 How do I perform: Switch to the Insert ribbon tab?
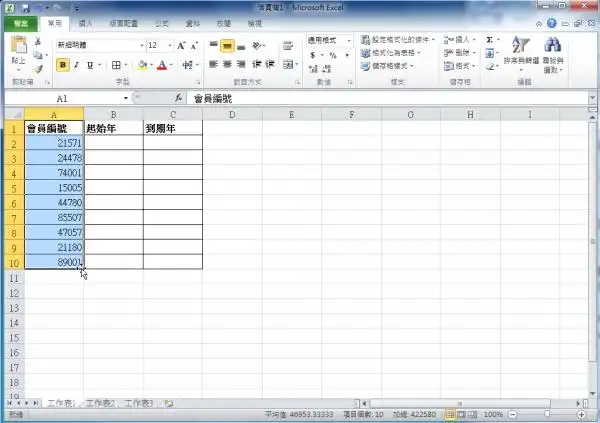(85, 24)
